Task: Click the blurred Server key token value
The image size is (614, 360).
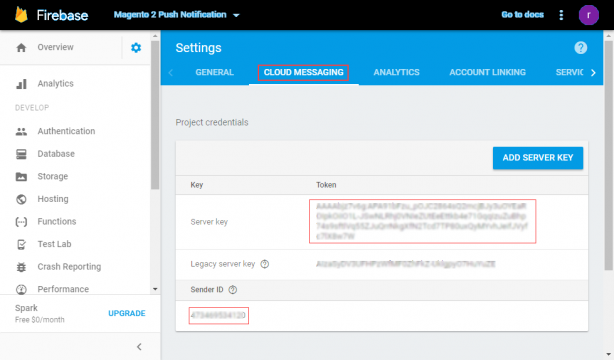Action: (x=422, y=221)
